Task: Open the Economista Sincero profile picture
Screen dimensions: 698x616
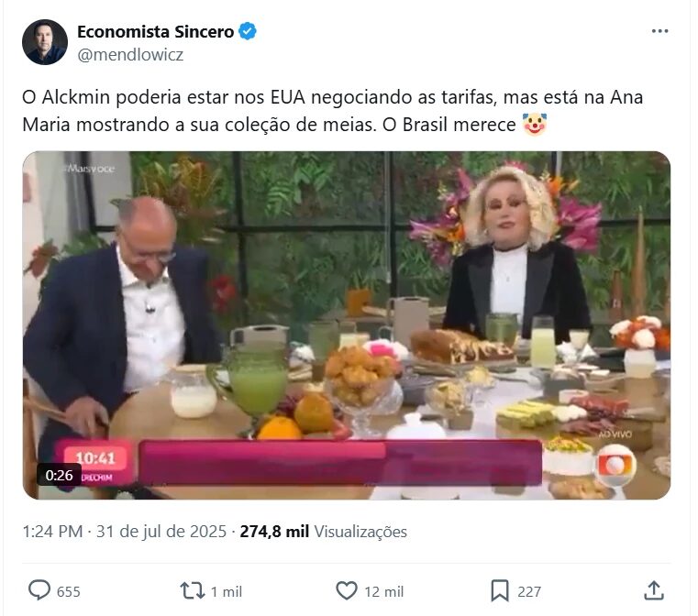Action: click(x=45, y=42)
